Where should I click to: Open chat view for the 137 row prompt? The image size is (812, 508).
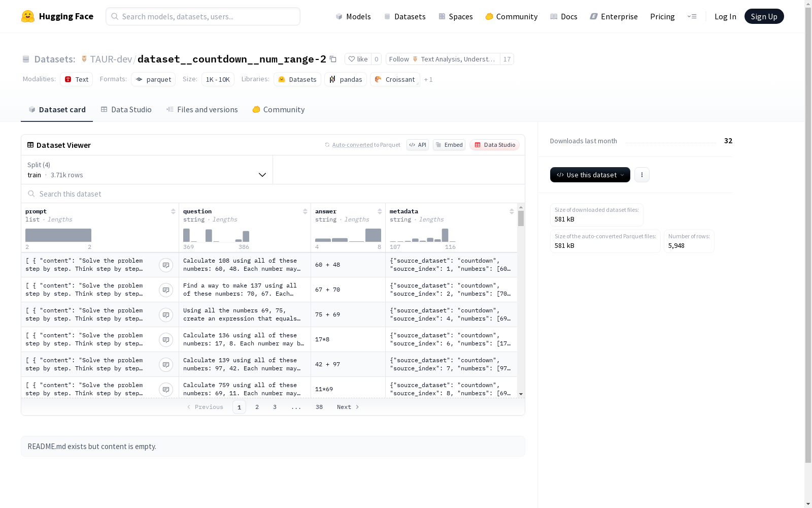[x=166, y=290]
